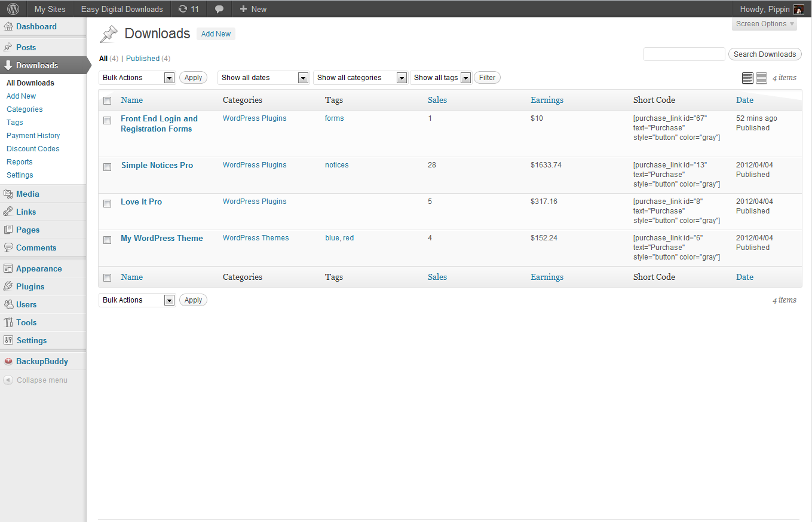
Task: Click Pippin's avatar thumbnail
Action: [798, 9]
